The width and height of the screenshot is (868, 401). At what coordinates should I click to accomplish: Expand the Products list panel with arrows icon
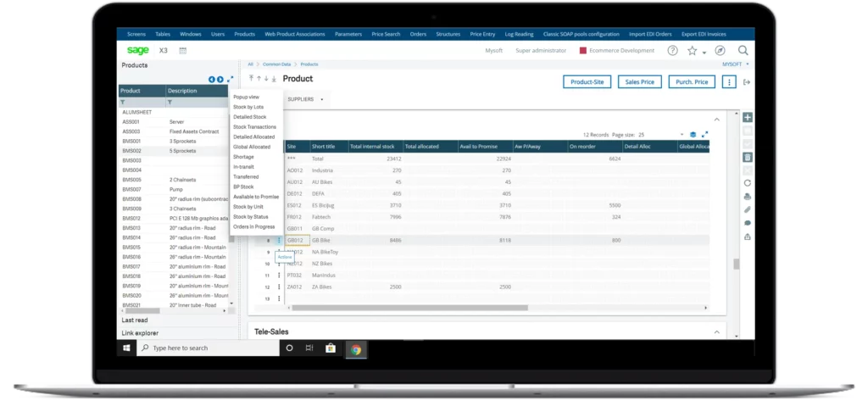pos(231,79)
